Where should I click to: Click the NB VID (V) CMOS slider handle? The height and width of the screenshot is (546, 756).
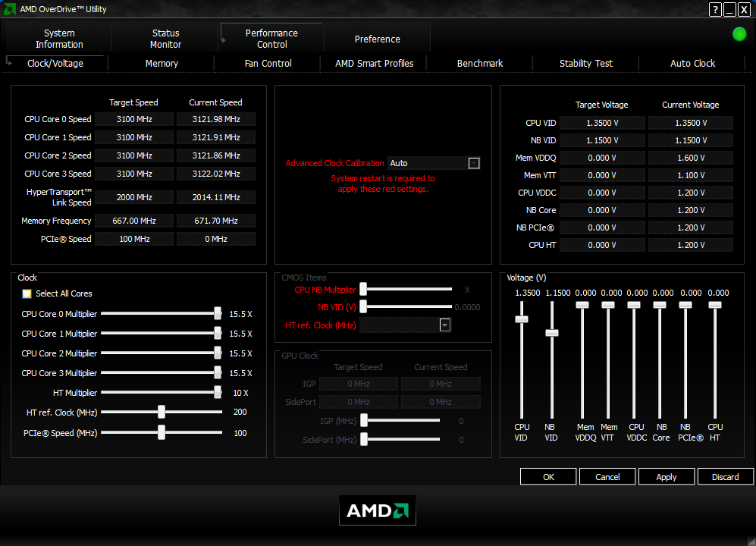coord(363,306)
